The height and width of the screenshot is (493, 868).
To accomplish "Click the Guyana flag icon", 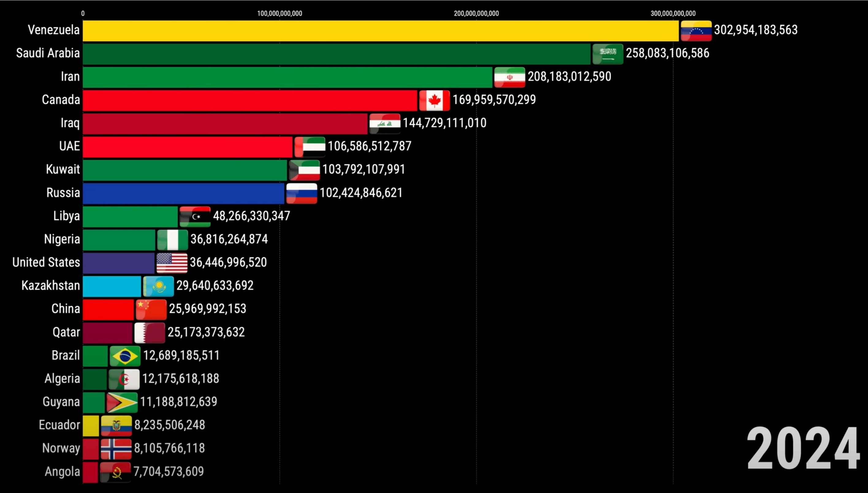I will (122, 403).
